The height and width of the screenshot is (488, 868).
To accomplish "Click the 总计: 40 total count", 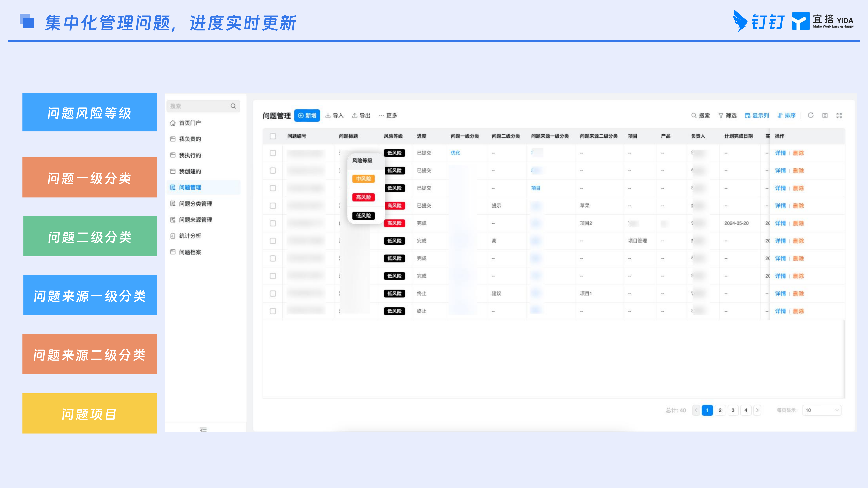I will click(676, 410).
